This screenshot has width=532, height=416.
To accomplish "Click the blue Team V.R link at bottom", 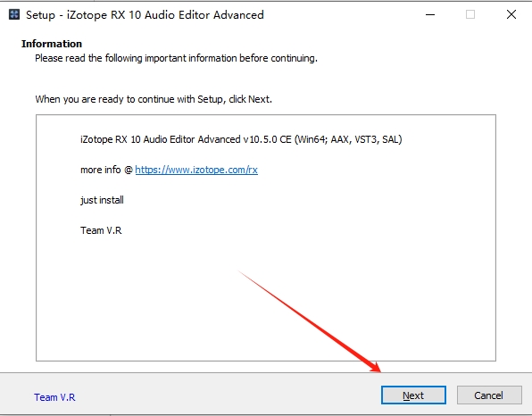I will click(x=54, y=397).
